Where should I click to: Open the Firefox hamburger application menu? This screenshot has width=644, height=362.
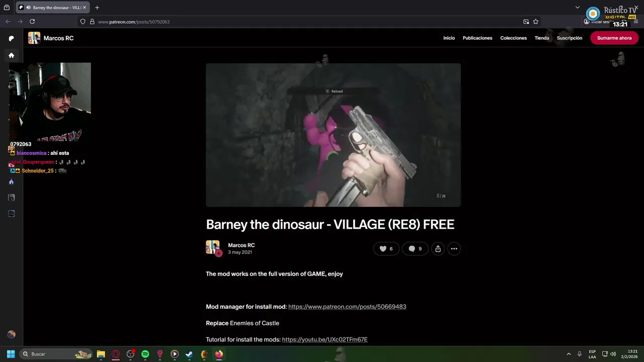pyautogui.click(x=636, y=22)
